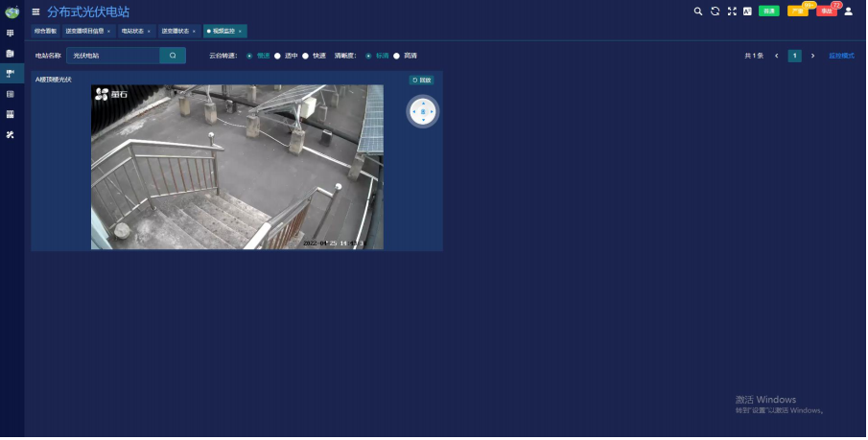Click the yellow 严重 alarm button

[798, 12]
